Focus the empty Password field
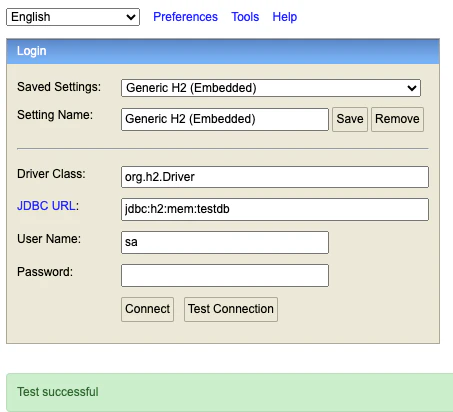 (225, 275)
